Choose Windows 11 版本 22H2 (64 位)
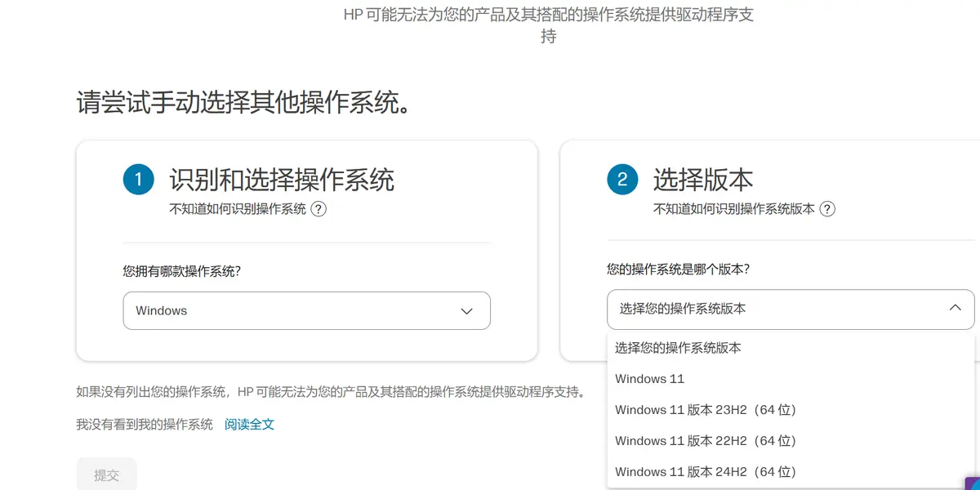The height and width of the screenshot is (490, 980). (791, 441)
